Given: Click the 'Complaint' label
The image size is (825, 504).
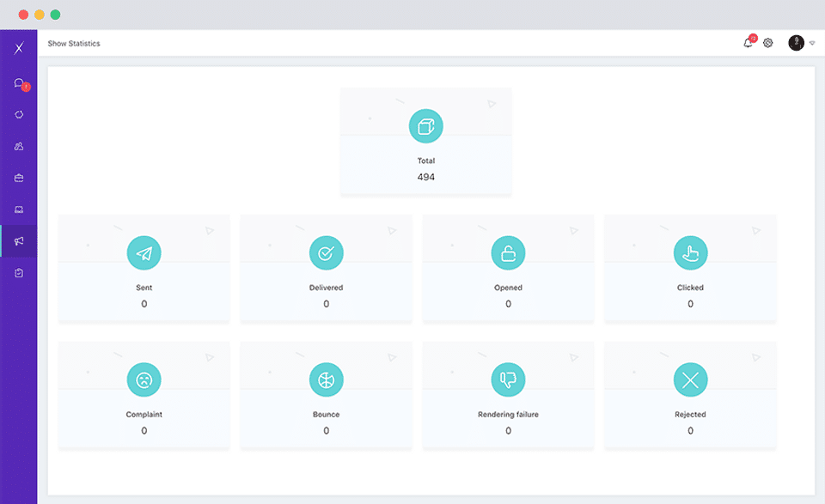Looking at the screenshot, I should (144, 414).
